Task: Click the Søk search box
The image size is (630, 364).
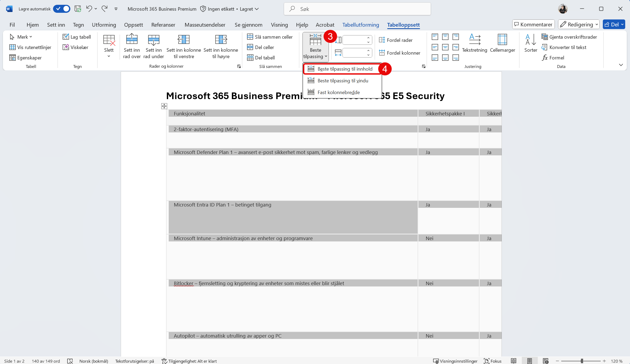Action: 357,9
